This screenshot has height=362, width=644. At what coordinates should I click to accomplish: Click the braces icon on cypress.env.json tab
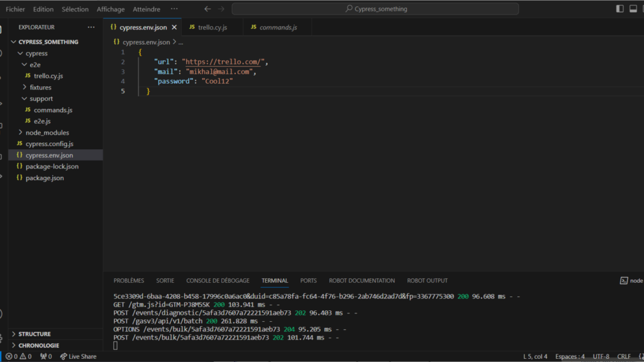pos(113,26)
